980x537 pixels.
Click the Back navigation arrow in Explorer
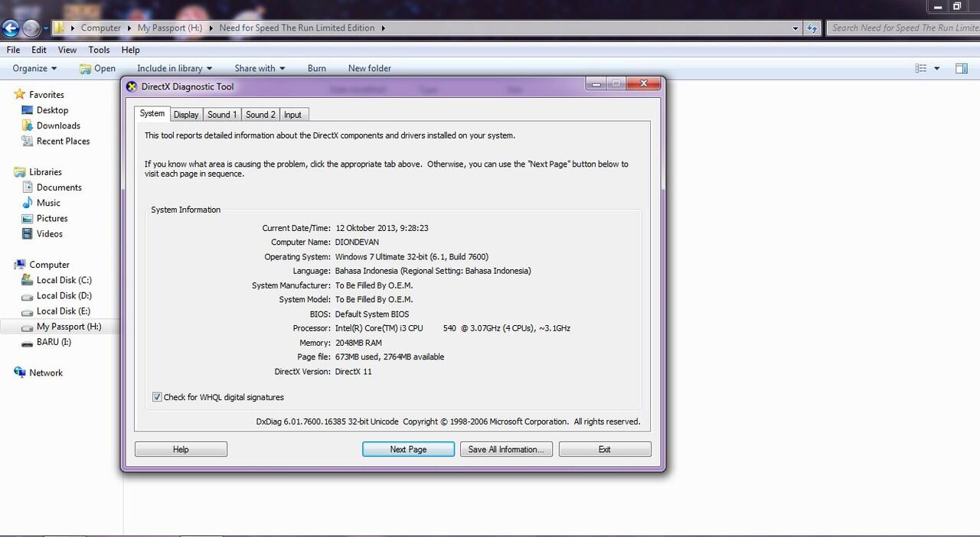coord(10,28)
